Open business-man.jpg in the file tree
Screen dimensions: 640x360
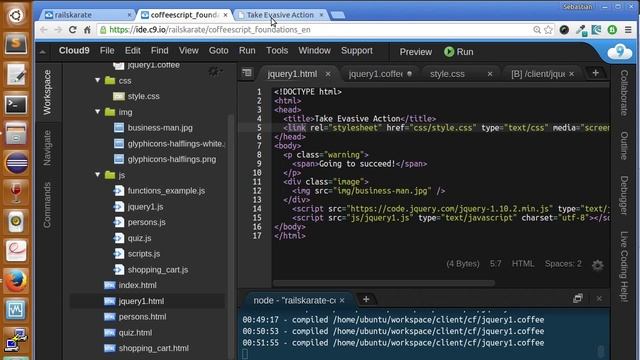tap(160, 128)
